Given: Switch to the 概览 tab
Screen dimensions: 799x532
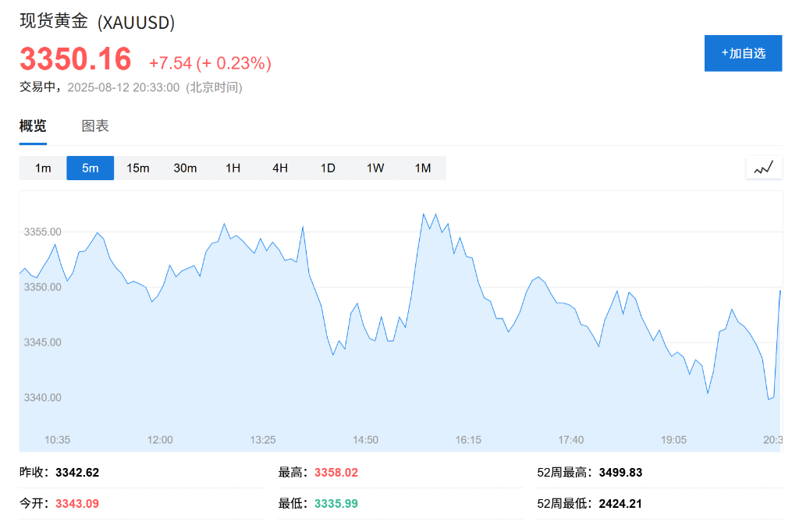Looking at the screenshot, I should (33, 126).
